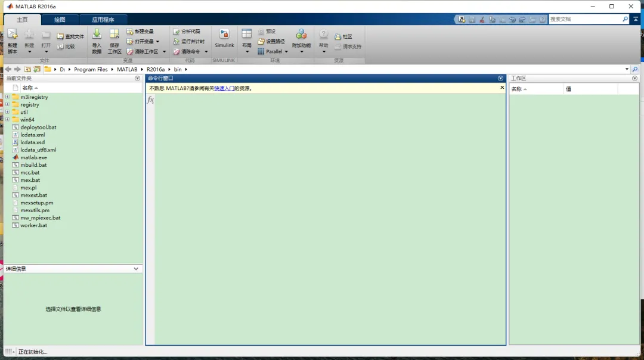The image size is (644, 360).
Task: Switch to the 主页 (Home) tab
Action: pyautogui.click(x=22, y=20)
